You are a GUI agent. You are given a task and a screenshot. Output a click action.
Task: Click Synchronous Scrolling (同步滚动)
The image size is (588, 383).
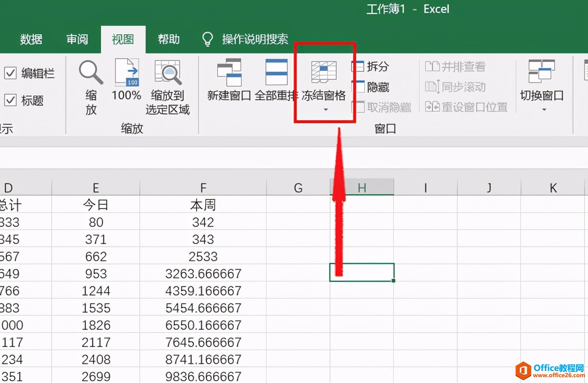455,87
